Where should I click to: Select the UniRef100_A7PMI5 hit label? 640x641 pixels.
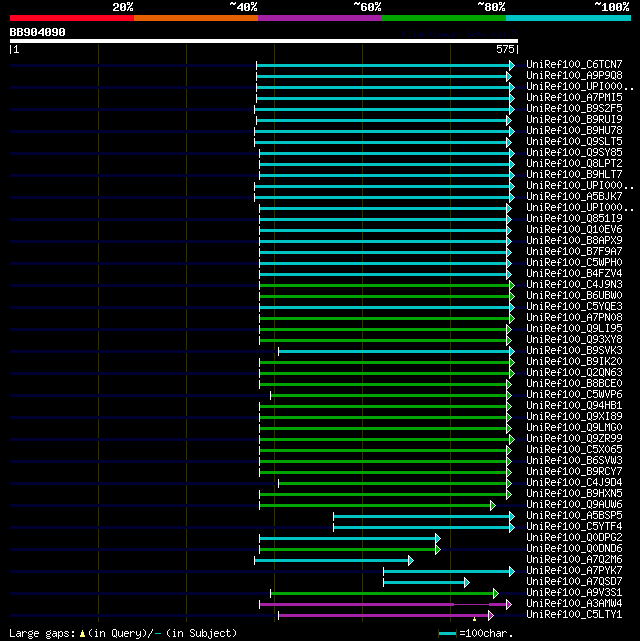[x=574, y=98]
